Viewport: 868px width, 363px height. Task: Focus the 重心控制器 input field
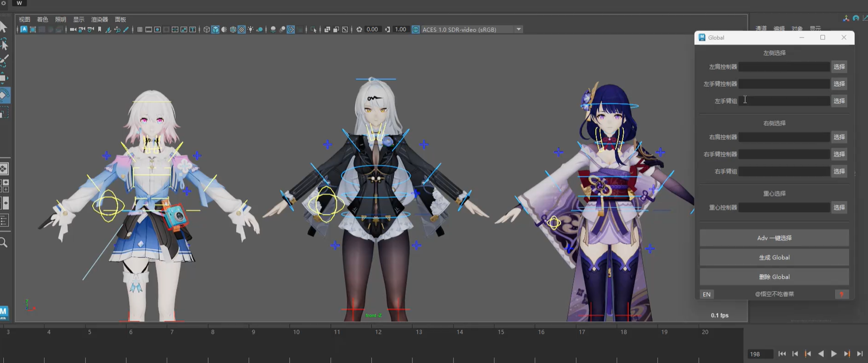pyautogui.click(x=784, y=207)
